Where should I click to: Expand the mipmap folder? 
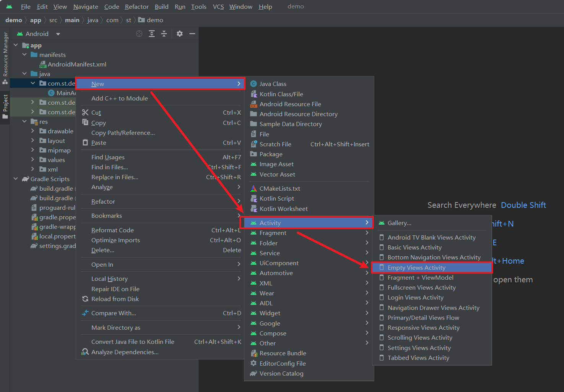(33, 150)
